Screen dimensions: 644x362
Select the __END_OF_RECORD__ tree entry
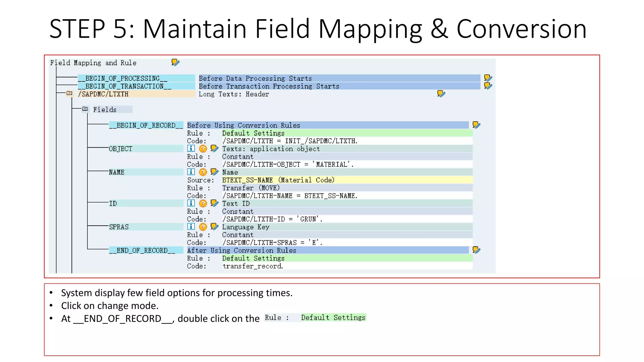coord(142,250)
